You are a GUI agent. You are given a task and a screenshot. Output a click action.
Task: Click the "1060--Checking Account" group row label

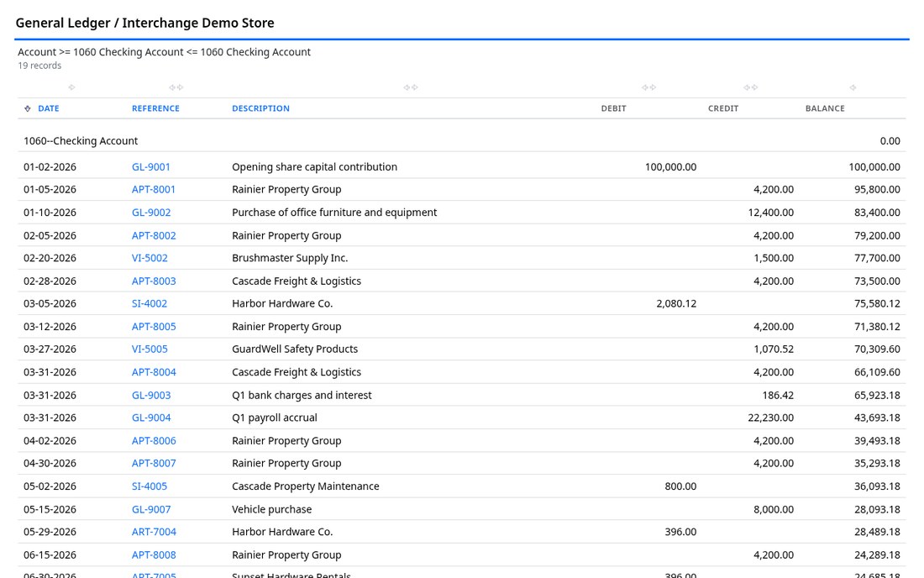tap(81, 141)
